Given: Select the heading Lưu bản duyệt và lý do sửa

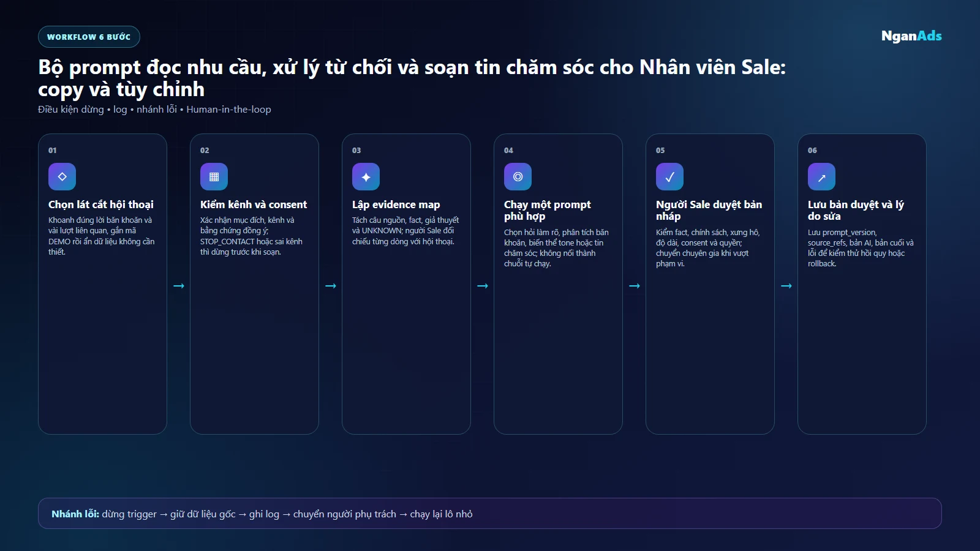Looking at the screenshot, I should (856, 210).
